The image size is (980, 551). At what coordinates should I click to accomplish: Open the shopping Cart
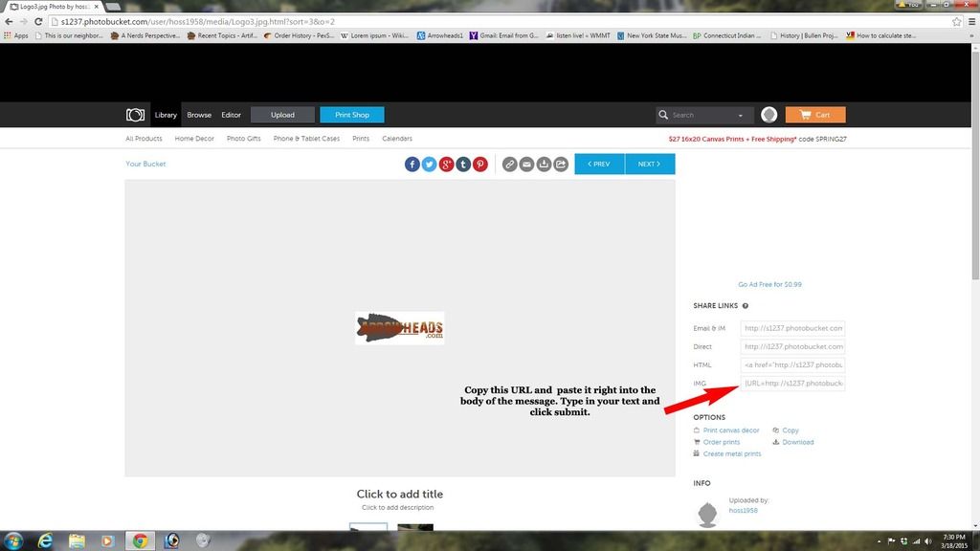pyautogui.click(x=815, y=115)
